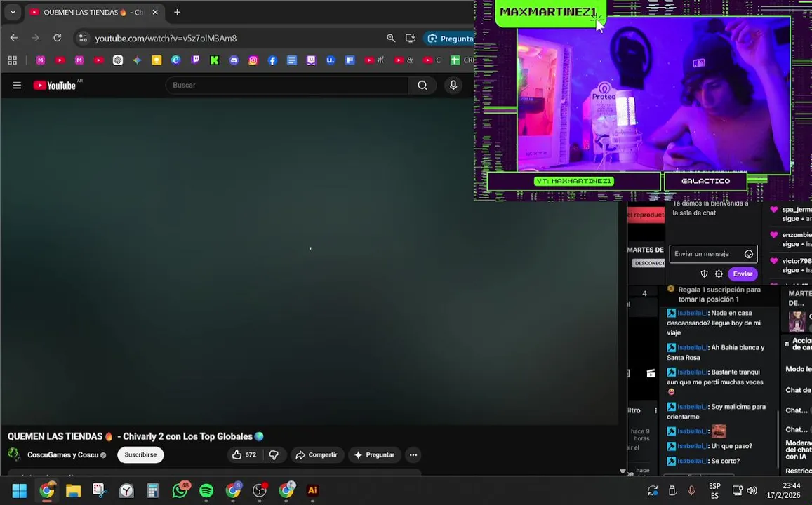Dislike the video

tap(274, 454)
